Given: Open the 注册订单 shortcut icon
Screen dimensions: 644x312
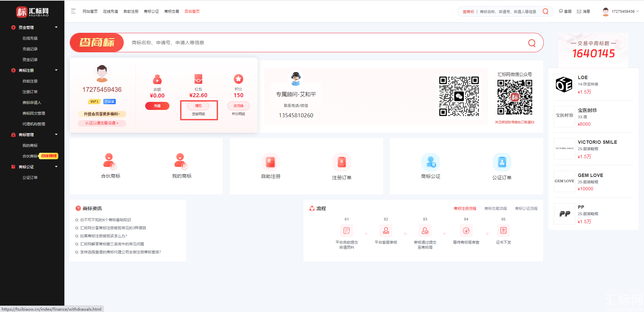Looking at the screenshot, I should [x=341, y=162].
